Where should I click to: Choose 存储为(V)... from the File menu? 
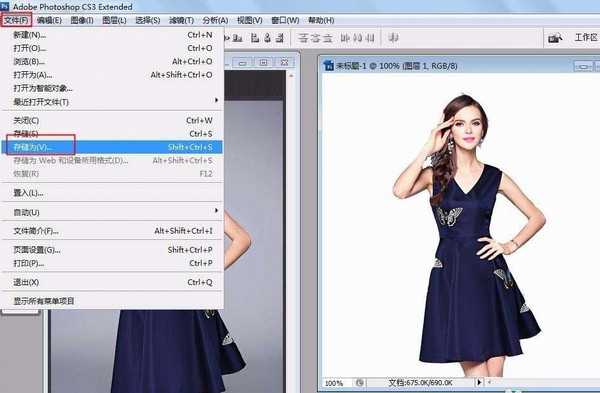coord(111,147)
